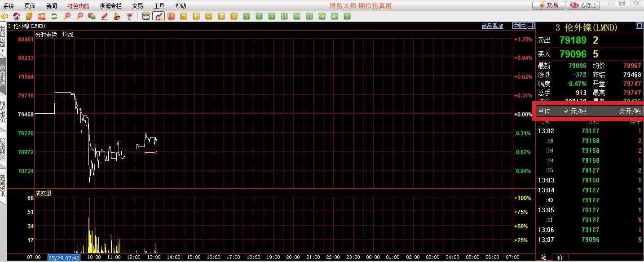Click the 商品叠加 link
This screenshot has width=644, height=262.
coord(492,26)
